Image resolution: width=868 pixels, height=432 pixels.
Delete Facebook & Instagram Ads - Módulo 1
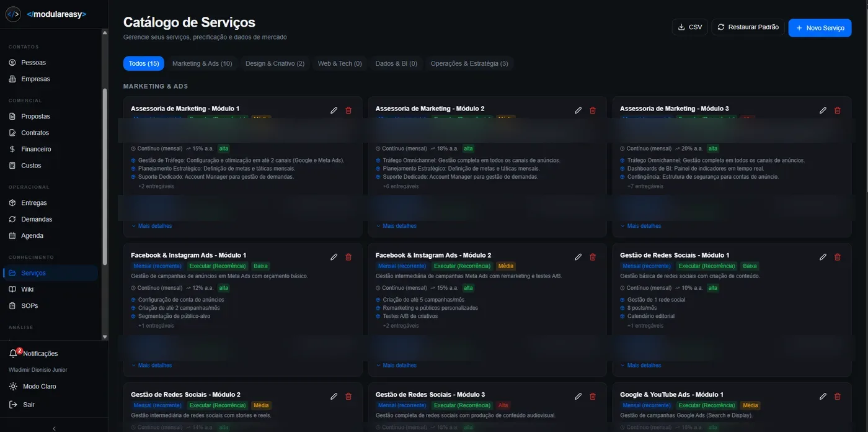click(x=348, y=257)
